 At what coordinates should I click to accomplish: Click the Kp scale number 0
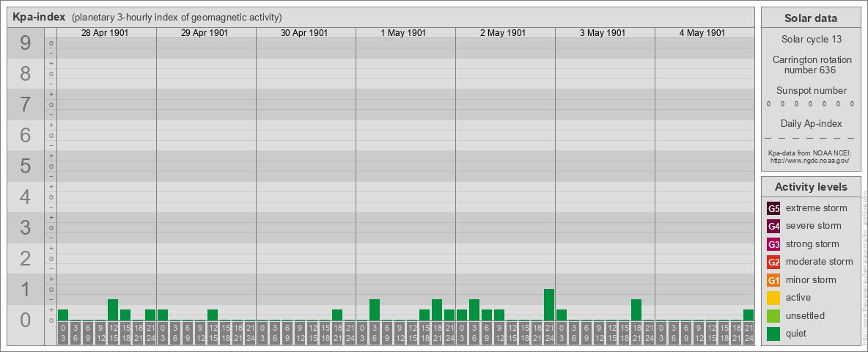point(26,320)
